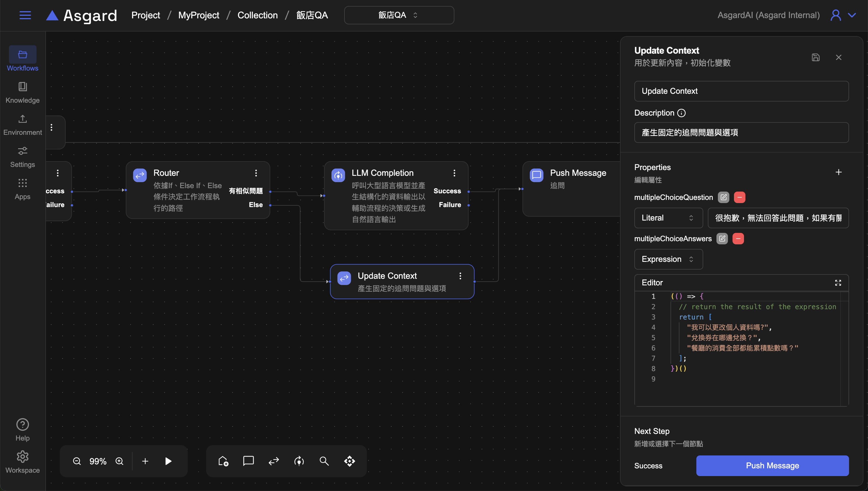Image resolution: width=868 pixels, height=491 pixels.
Task: Zoom out the canvas
Action: [x=77, y=461]
